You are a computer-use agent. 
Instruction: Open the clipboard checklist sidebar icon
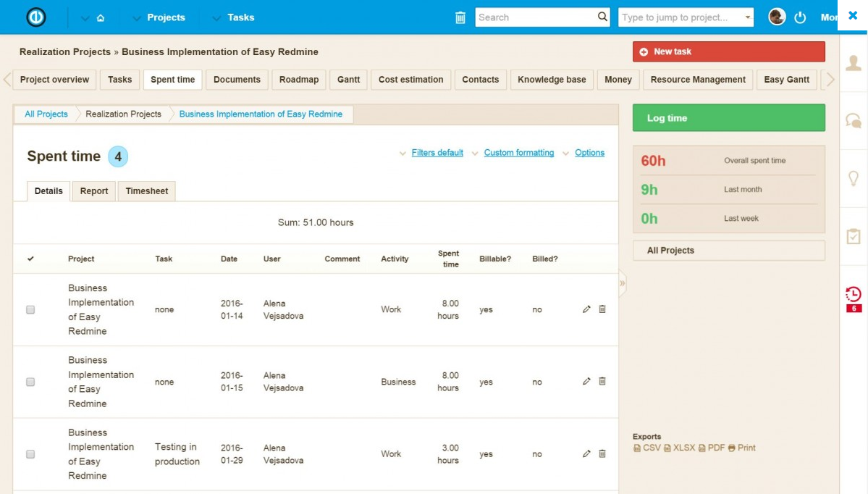854,236
